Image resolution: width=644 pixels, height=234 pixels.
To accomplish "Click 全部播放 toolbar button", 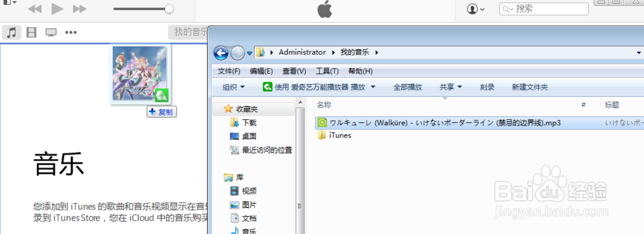I will 408,87.
